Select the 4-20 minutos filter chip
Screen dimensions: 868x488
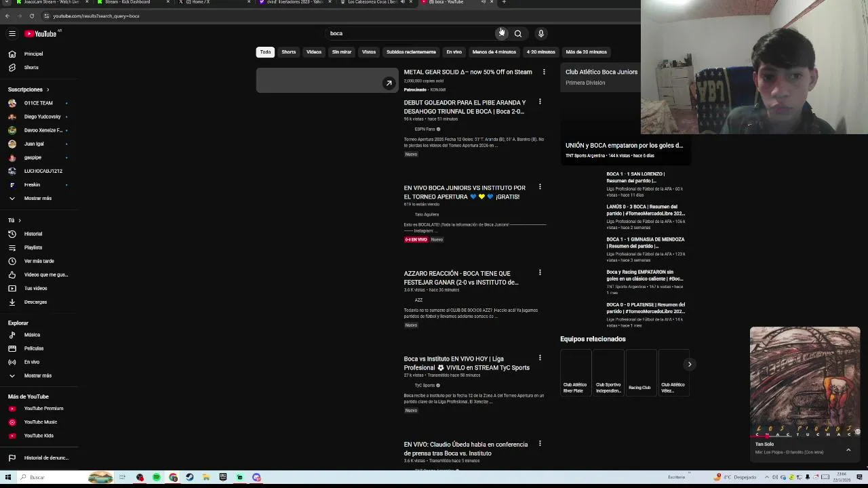pyautogui.click(x=541, y=52)
